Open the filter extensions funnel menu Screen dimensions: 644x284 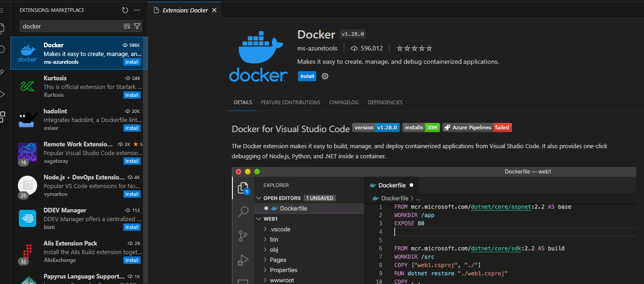137,26
